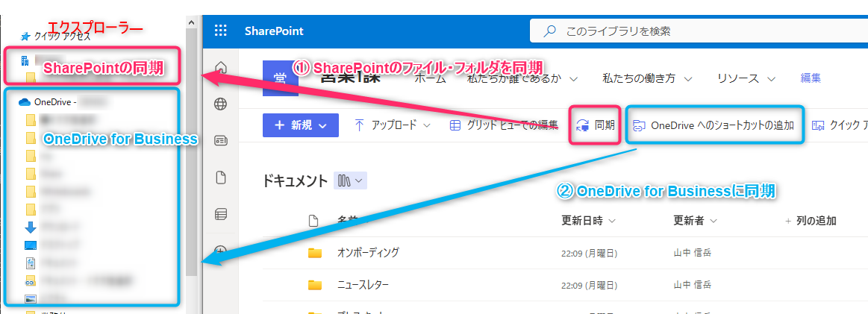
Task: Click the upload arrow icon
Action: 359,125
